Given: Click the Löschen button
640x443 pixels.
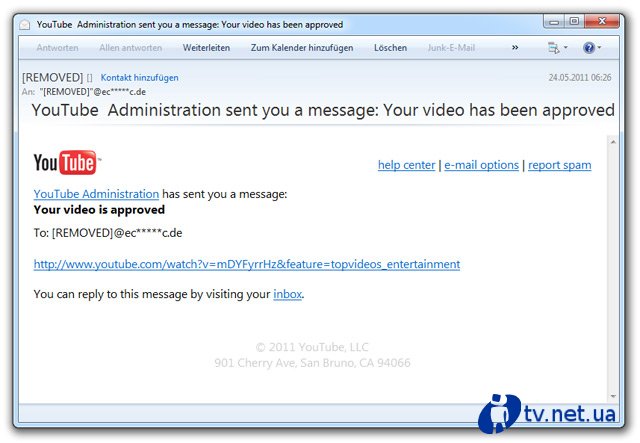Looking at the screenshot, I should (390, 48).
